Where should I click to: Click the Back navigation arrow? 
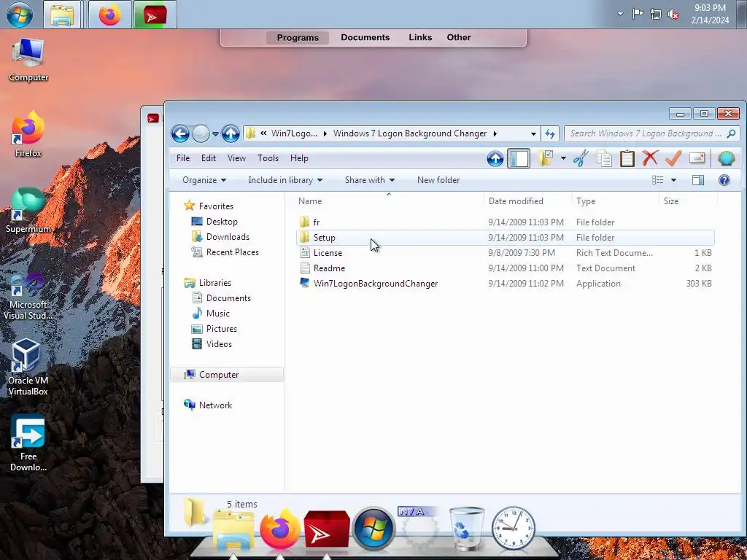pos(180,134)
